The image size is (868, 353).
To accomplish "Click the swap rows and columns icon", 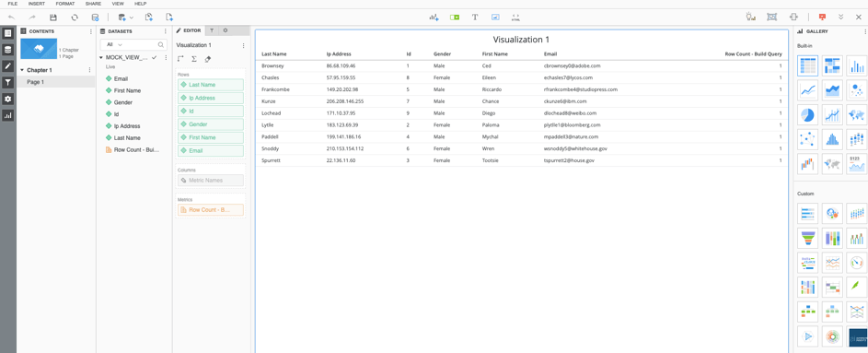I will pyautogui.click(x=180, y=59).
